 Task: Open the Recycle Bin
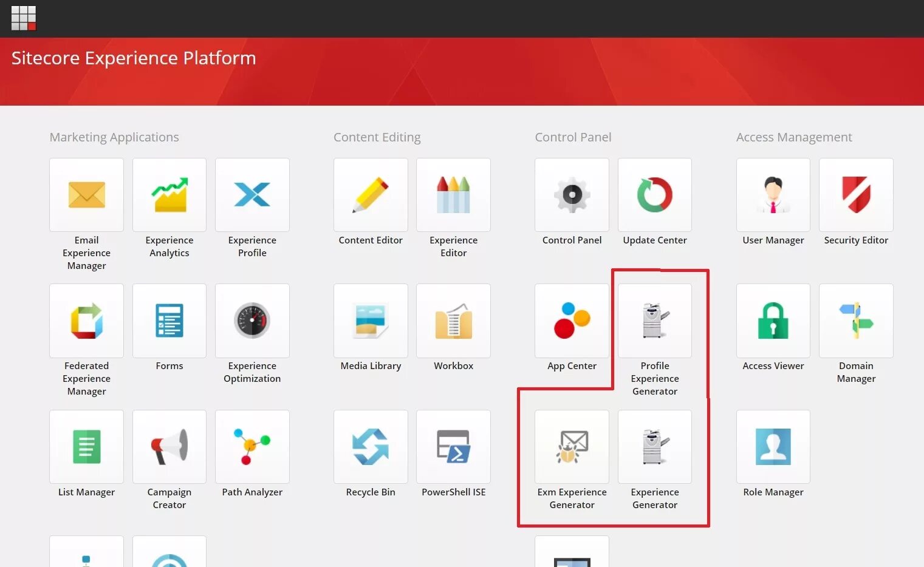click(371, 447)
